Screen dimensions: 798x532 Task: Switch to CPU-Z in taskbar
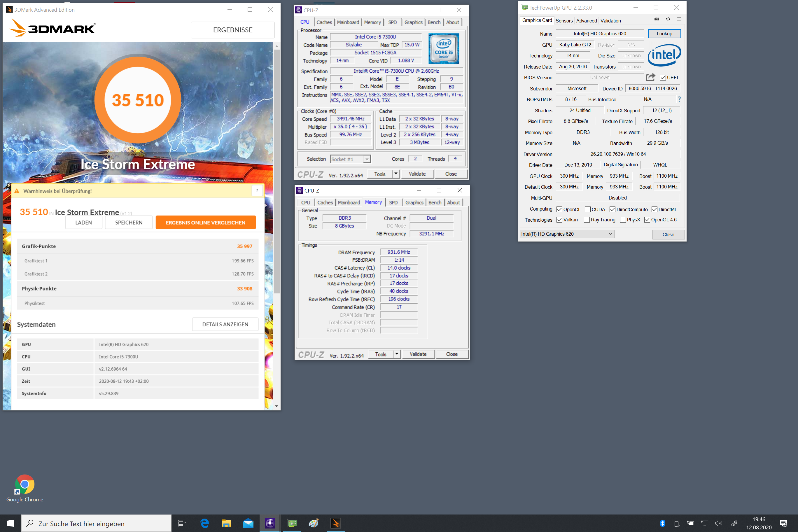pyautogui.click(x=270, y=523)
